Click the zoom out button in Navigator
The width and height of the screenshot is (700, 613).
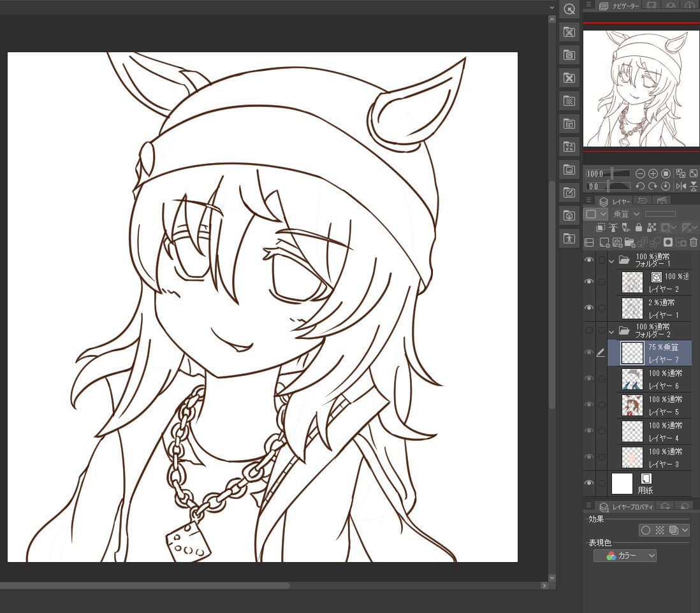[640, 173]
